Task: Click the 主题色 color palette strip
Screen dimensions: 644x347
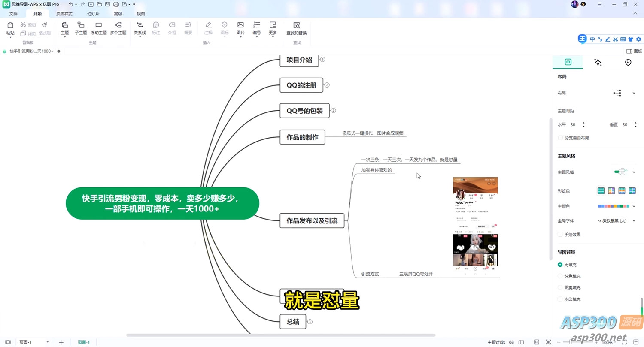Action: coord(614,206)
